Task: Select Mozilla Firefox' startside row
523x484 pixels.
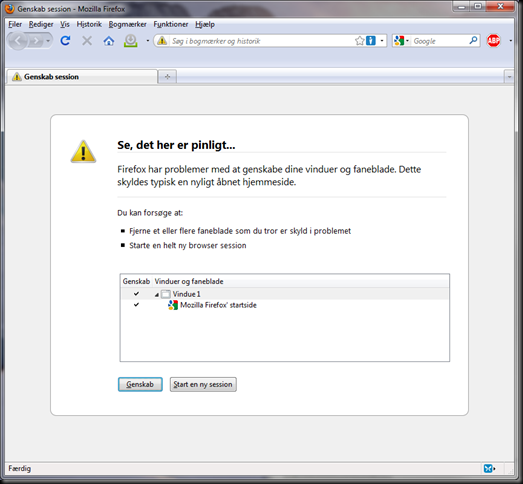Action: click(x=285, y=305)
